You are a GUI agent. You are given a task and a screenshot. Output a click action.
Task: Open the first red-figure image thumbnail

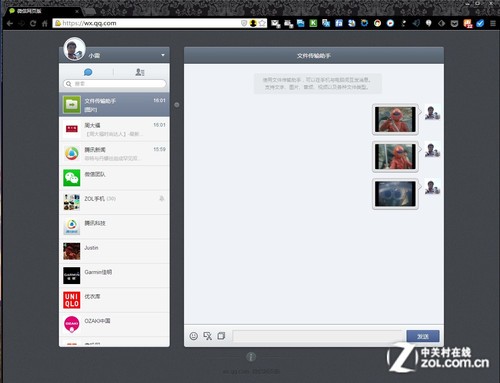395,119
